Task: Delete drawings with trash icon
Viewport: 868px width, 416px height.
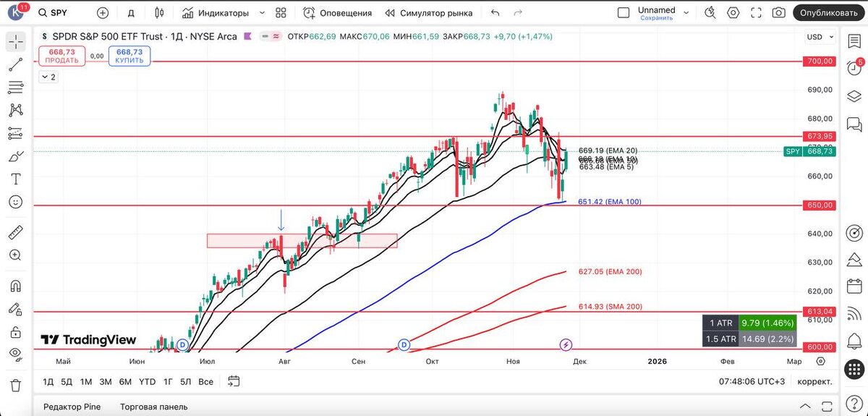Action: (x=15, y=386)
